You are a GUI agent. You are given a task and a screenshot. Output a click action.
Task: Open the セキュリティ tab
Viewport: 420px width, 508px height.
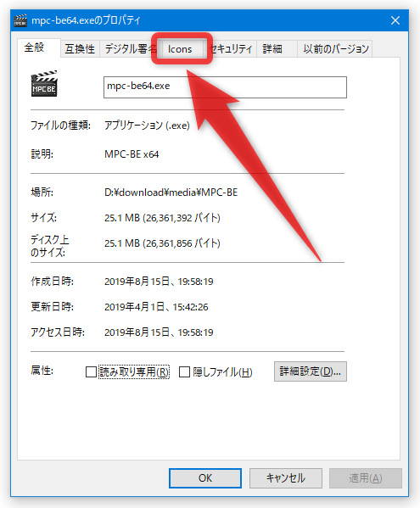[x=231, y=49]
